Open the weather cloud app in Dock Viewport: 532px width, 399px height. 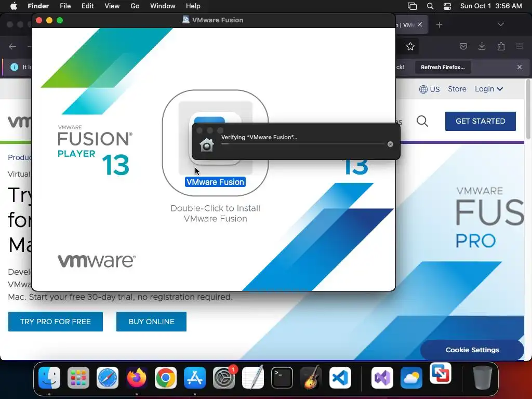pos(411,378)
